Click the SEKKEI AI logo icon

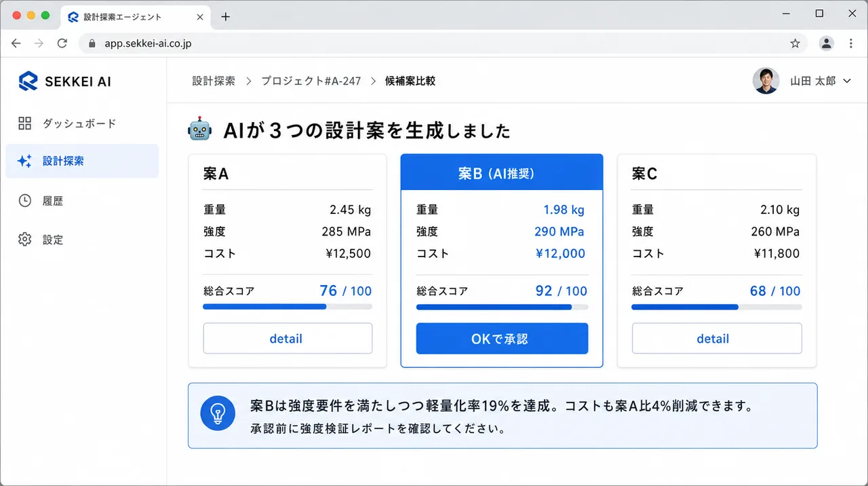point(28,81)
